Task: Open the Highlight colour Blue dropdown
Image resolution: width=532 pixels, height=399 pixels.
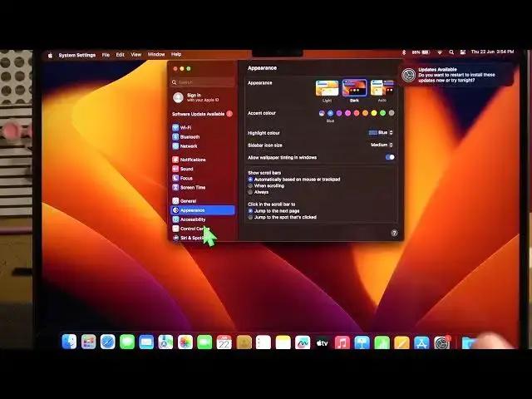Action: tap(381, 133)
